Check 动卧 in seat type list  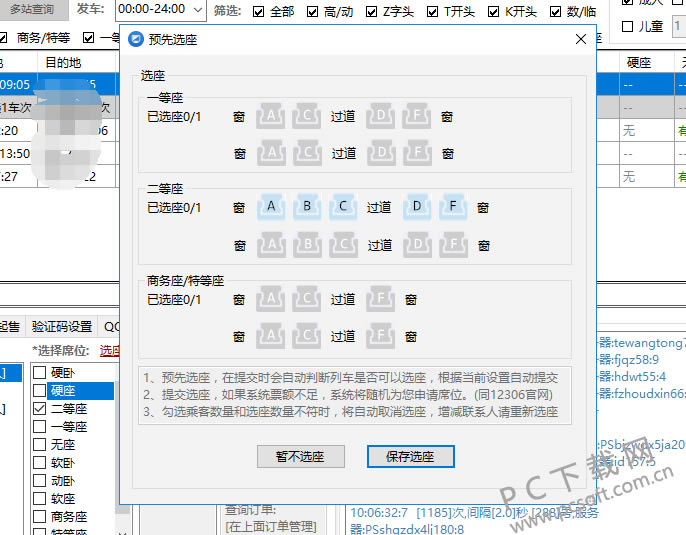[x=39, y=481]
